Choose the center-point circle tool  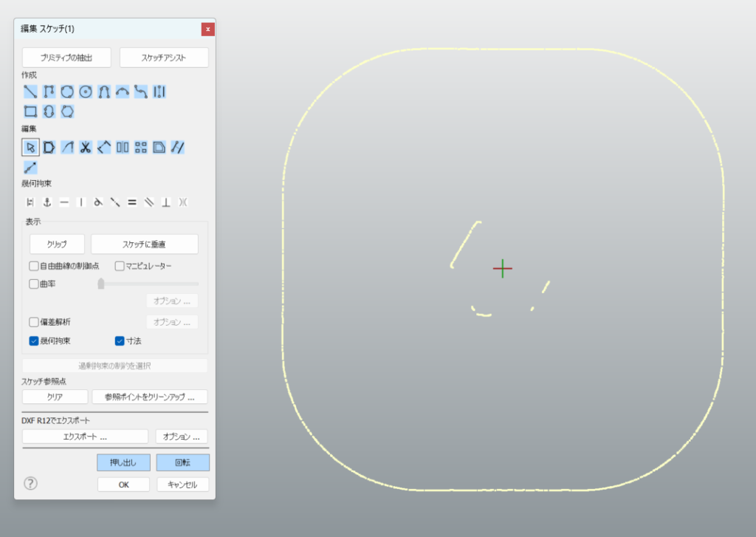click(86, 92)
